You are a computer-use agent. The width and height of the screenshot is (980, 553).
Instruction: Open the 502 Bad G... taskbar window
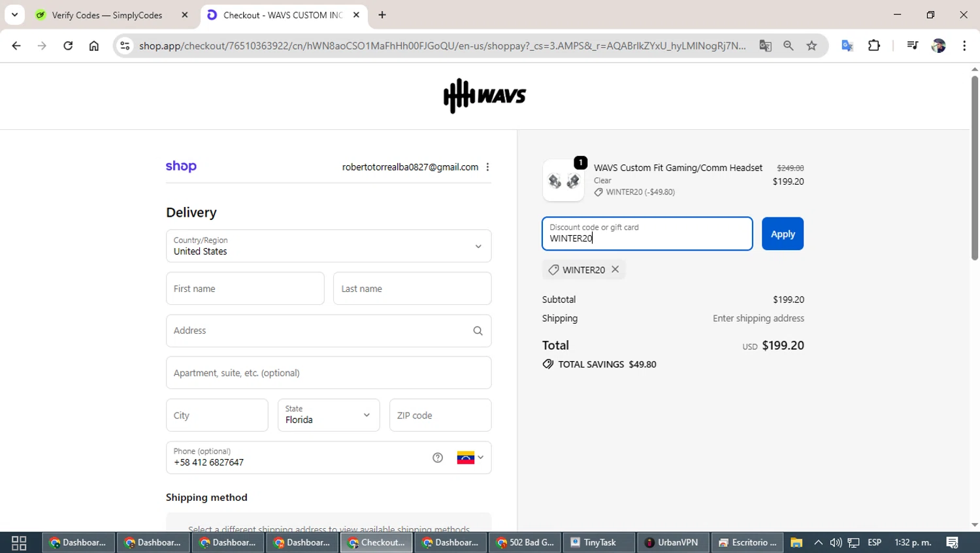coord(525,543)
